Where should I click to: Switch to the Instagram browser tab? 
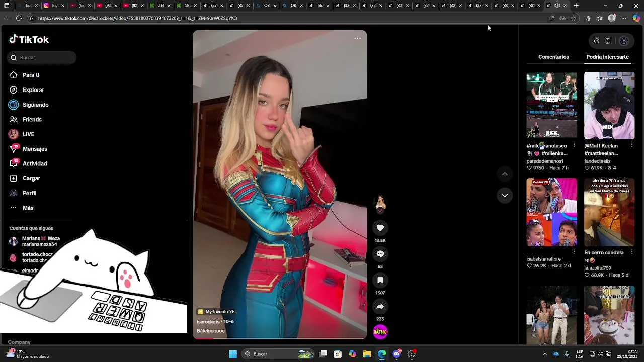[x=53, y=6]
